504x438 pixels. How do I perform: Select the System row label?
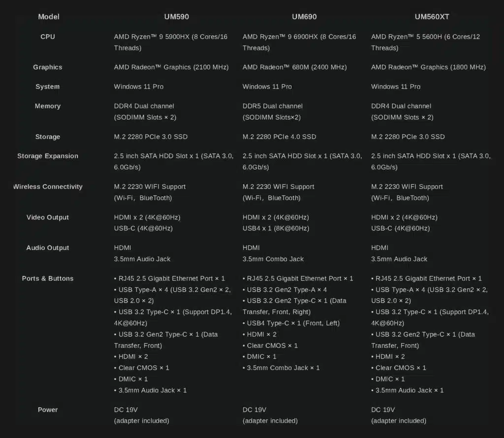point(48,87)
